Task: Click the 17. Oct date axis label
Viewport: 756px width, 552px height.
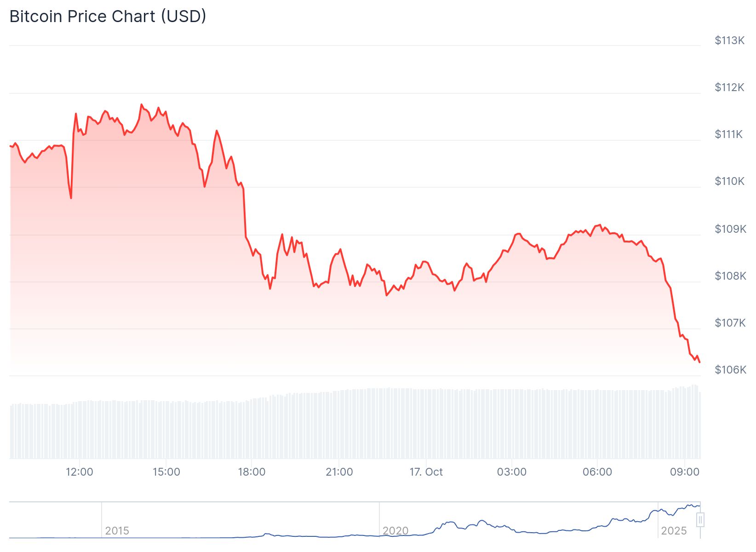Action: [x=426, y=472]
